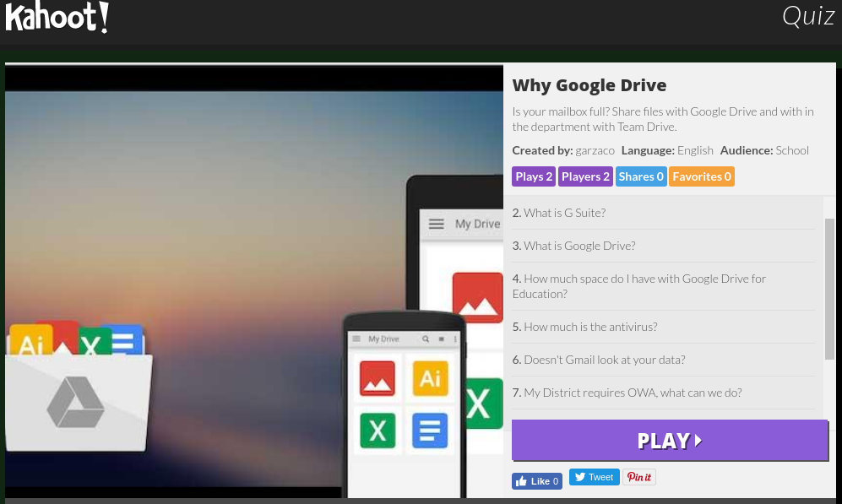Click the hamburger menu icon on tablet mockup
Screen dimensions: 842x504
(x=436, y=224)
